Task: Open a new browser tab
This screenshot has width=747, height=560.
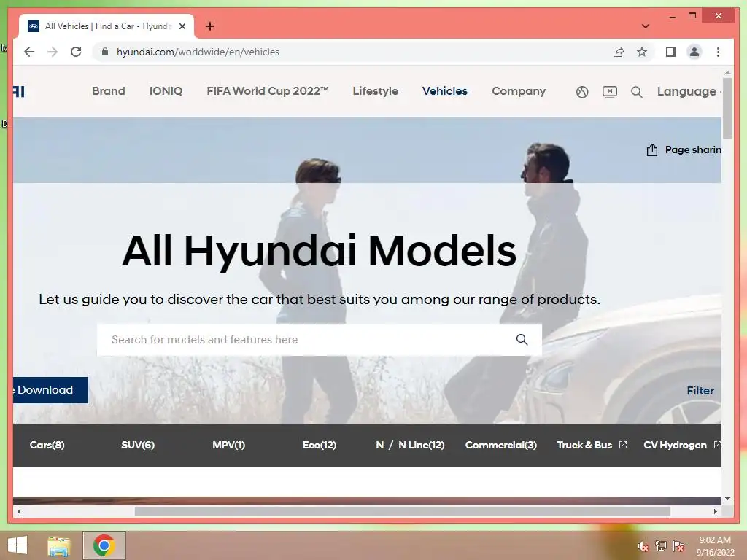Action: (209, 26)
